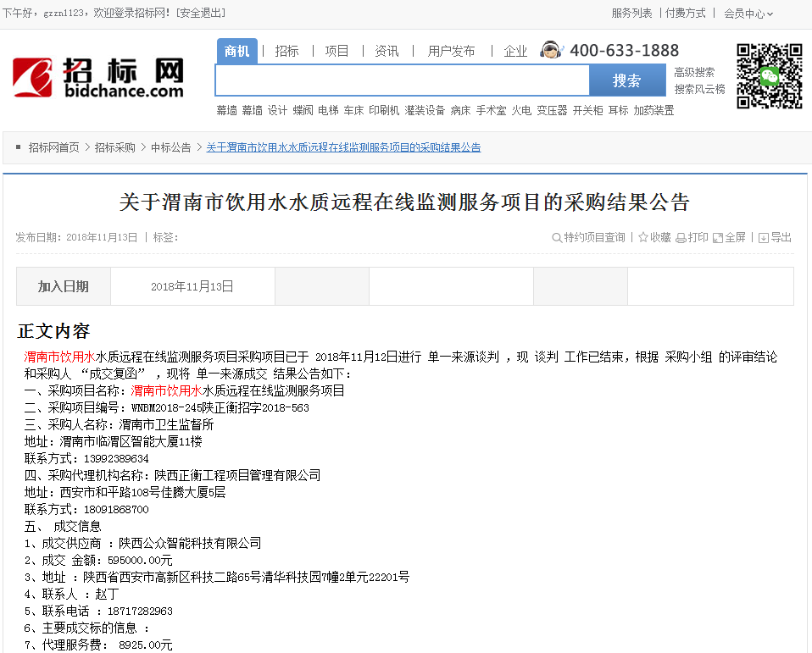812x653 pixels.
Task: Click the printer 打印 icon
Action: 681,238
